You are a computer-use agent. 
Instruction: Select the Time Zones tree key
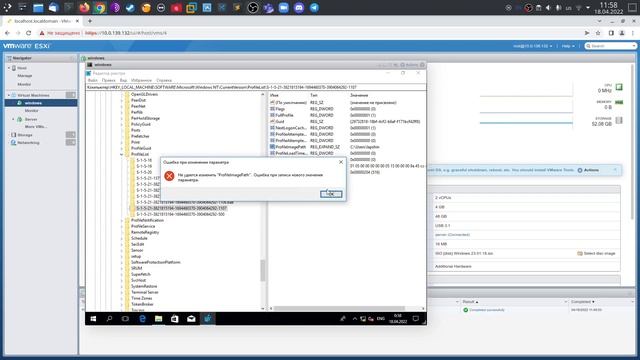click(141, 298)
